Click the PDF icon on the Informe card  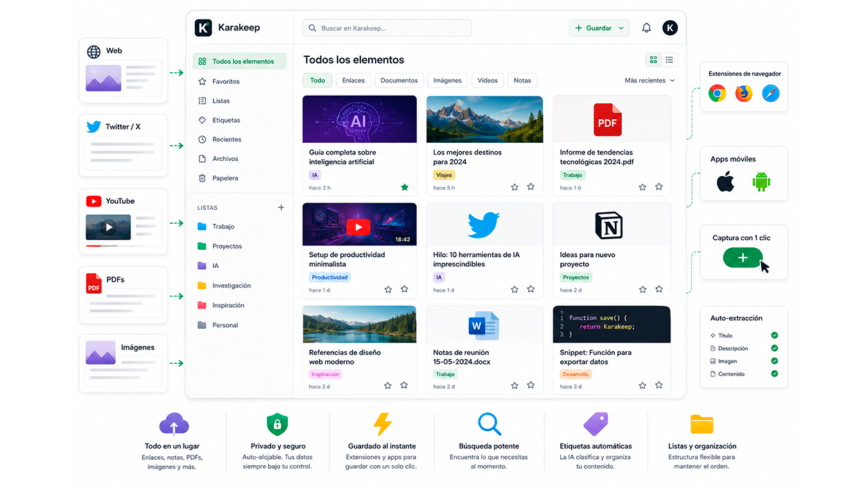(x=607, y=119)
